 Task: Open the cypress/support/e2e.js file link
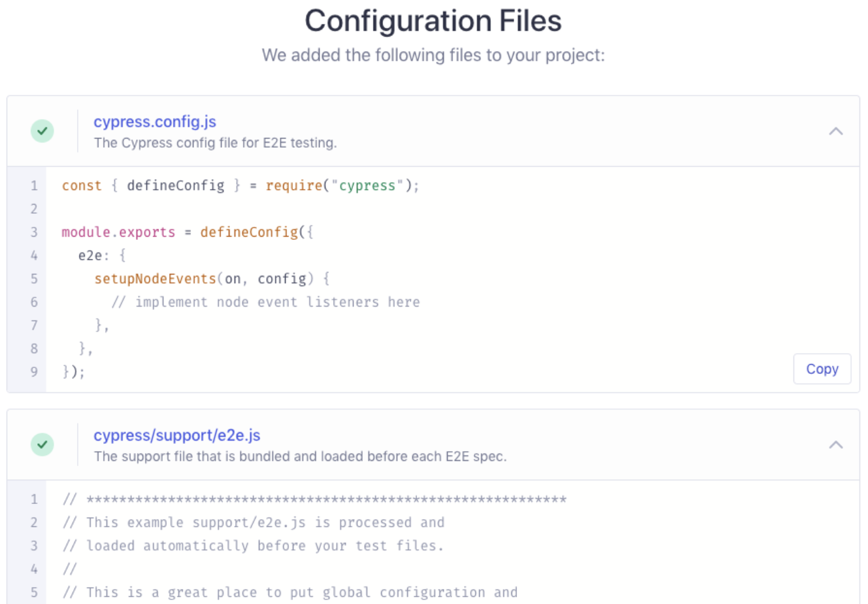coord(177,435)
